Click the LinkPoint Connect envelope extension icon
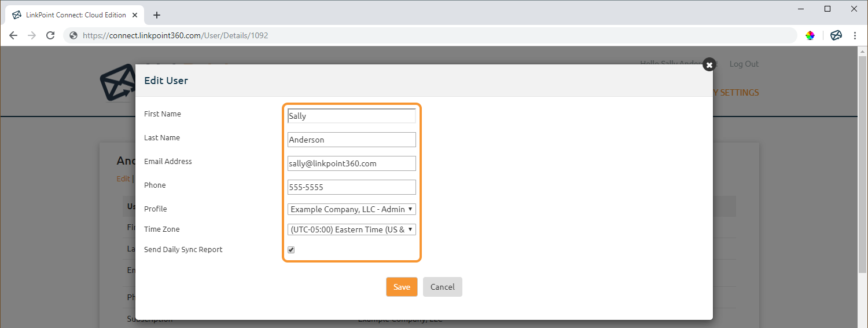Image resolution: width=868 pixels, height=328 pixels. (836, 35)
